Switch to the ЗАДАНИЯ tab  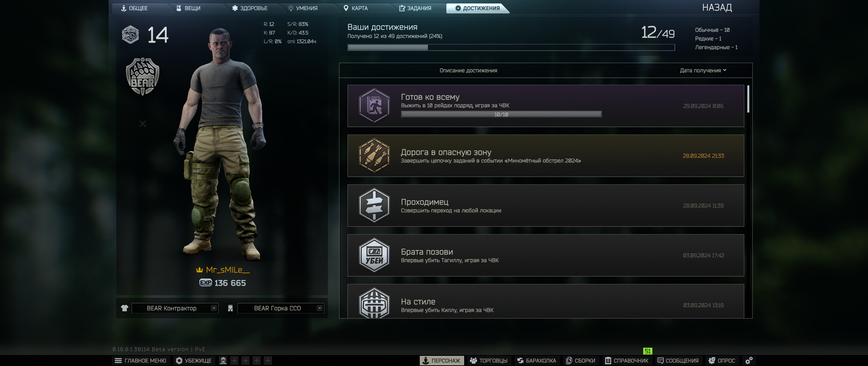pyautogui.click(x=415, y=8)
